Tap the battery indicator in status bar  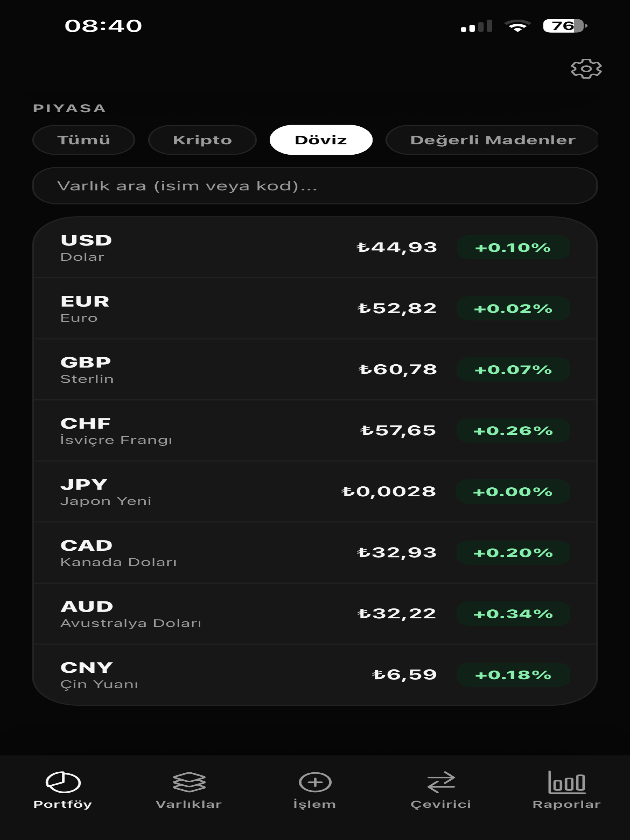tap(565, 26)
